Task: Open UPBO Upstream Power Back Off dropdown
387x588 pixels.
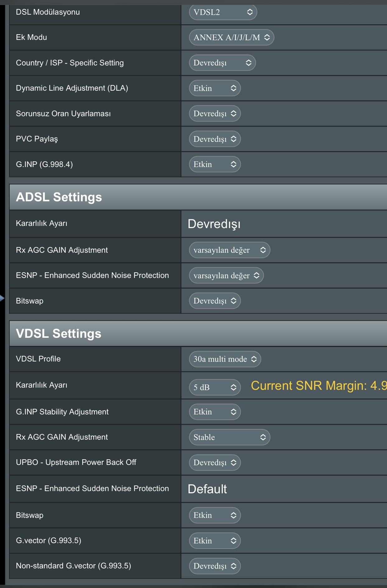Action: (x=215, y=462)
